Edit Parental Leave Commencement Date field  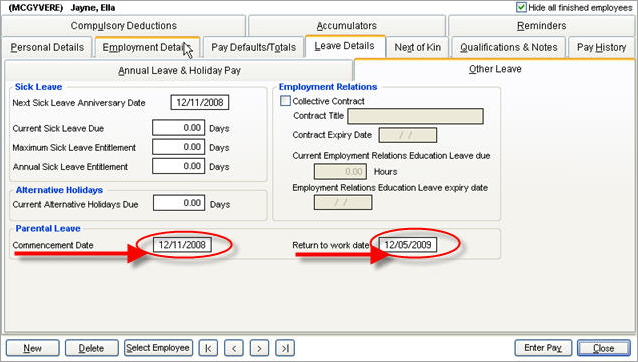[182, 245]
